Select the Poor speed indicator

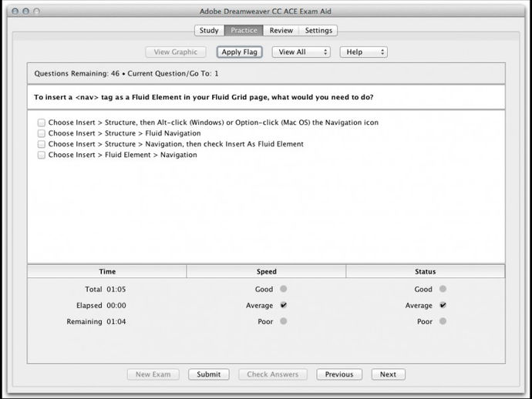(284, 321)
